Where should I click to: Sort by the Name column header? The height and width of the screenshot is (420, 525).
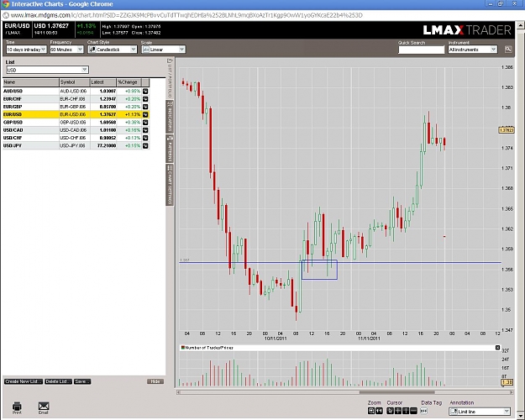pyautogui.click(x=31, y=82)
